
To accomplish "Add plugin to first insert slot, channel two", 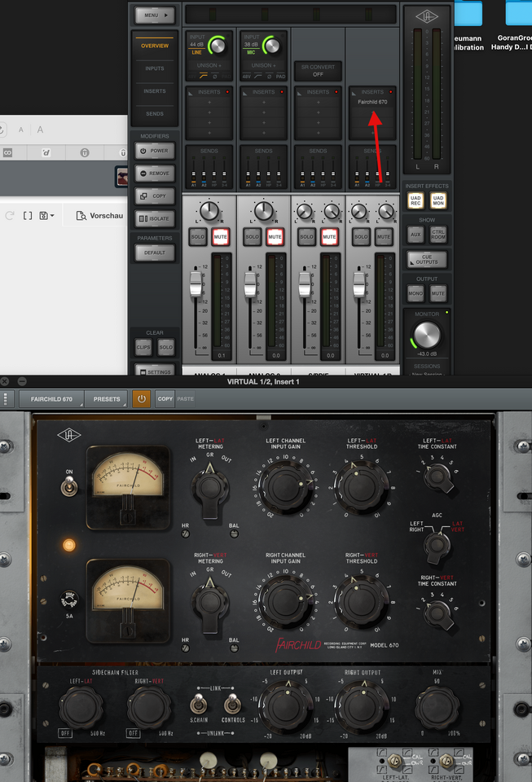I will tap(264, 103).
